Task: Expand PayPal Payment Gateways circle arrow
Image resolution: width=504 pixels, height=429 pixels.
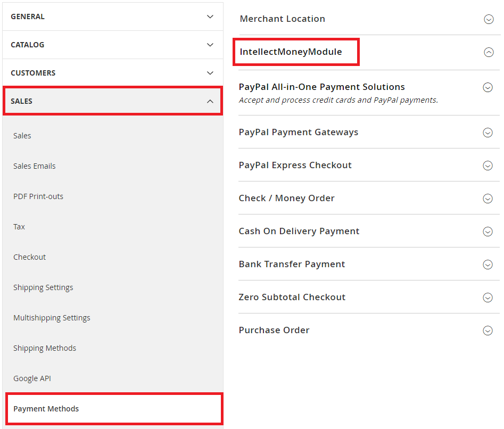Action: [488, 133]
